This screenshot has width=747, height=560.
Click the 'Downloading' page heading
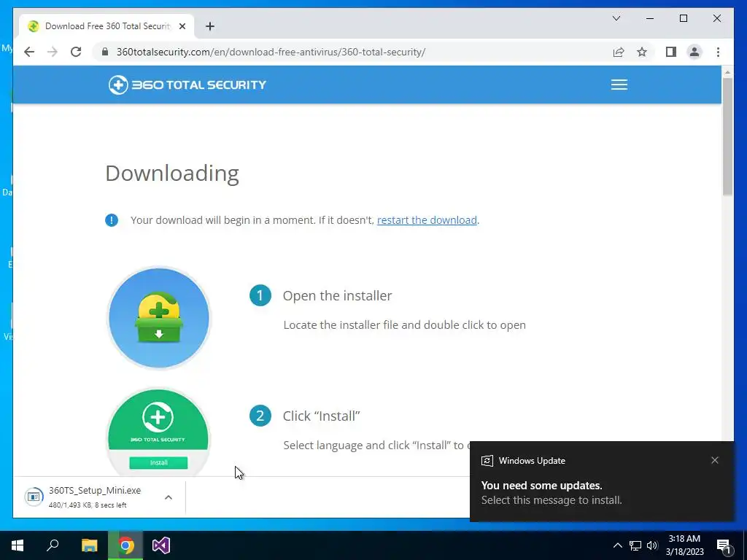(x=172, y=174)
